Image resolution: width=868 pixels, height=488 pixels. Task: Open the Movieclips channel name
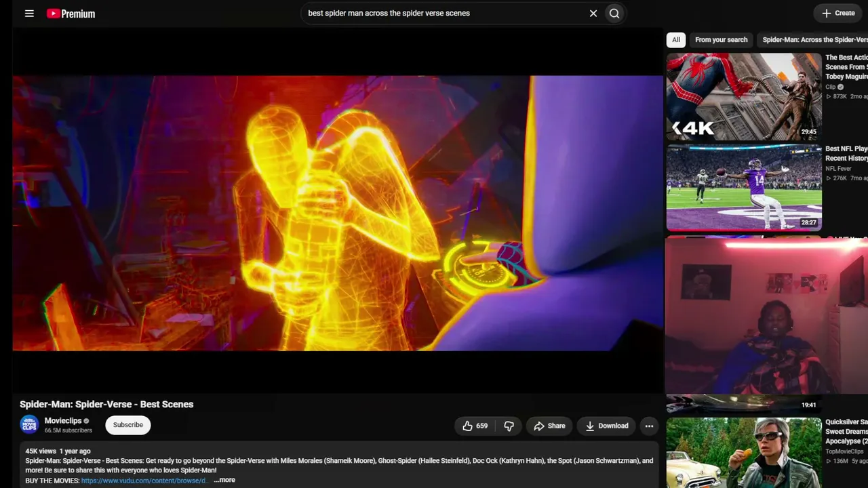[x=63, y=421]
